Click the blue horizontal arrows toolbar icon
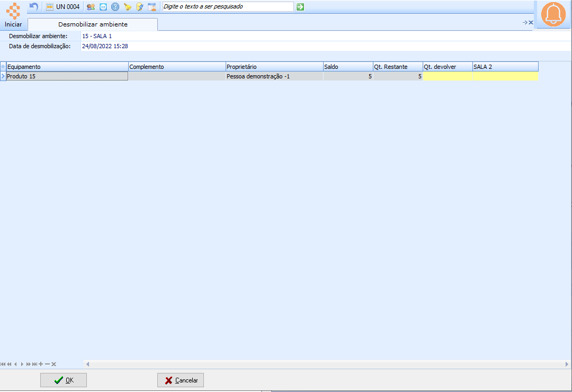The height and width of the screenshot is (392, 572). point(103,6)
